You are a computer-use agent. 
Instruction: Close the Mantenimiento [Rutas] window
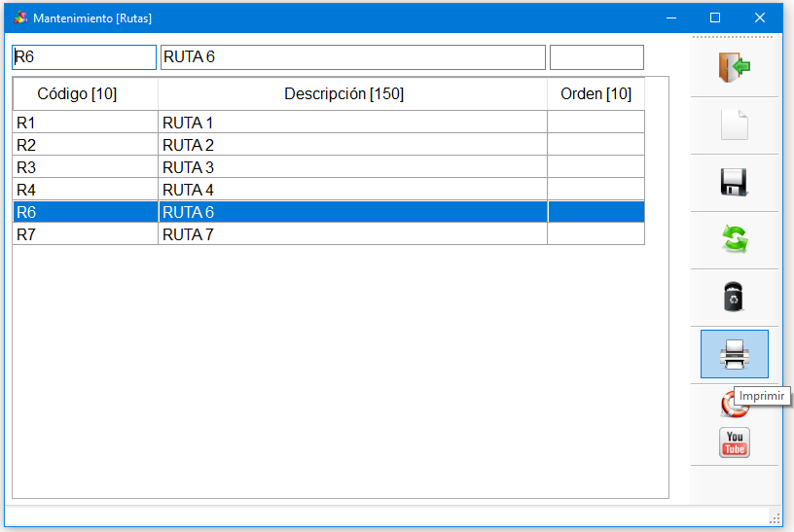click(x=760, y=18)
